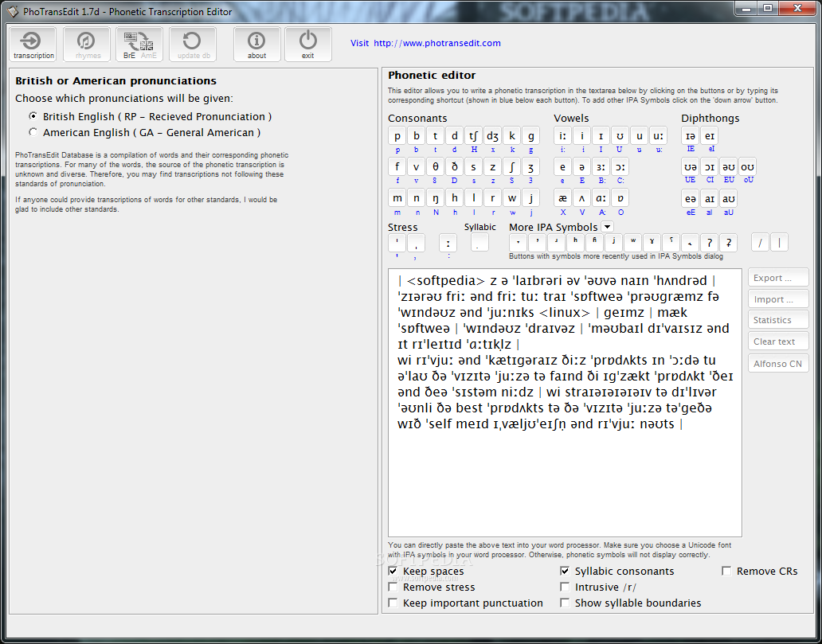Insert vowel ɜː symbol

601,167
